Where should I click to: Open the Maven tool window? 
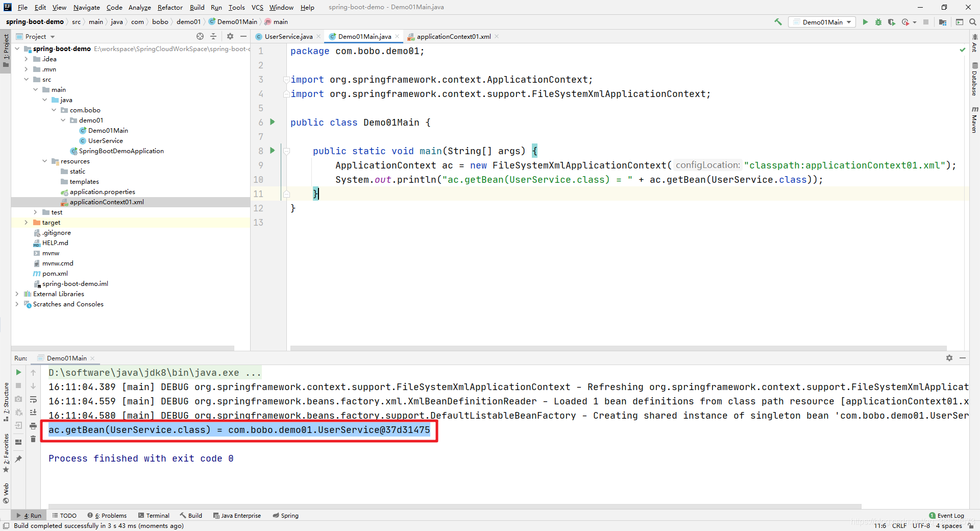pyautogui.click(x=974, y=119)
